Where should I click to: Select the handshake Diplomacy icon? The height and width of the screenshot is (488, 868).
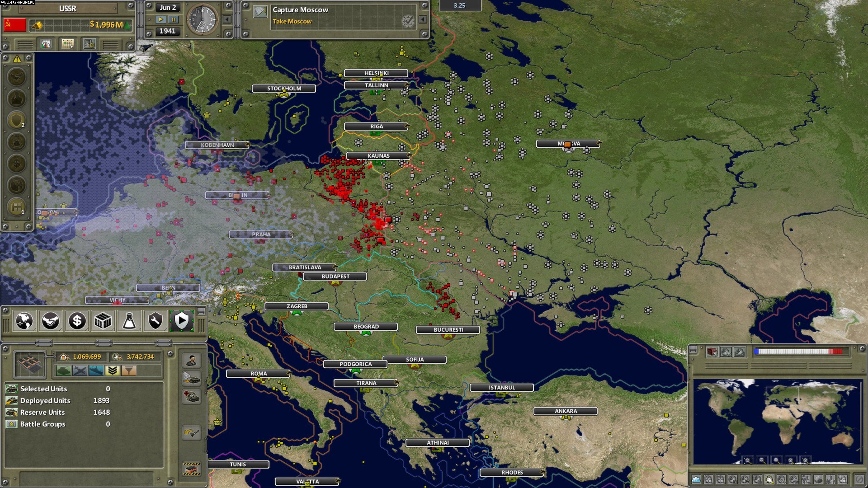pyautogui.click(x=50, y=321)
